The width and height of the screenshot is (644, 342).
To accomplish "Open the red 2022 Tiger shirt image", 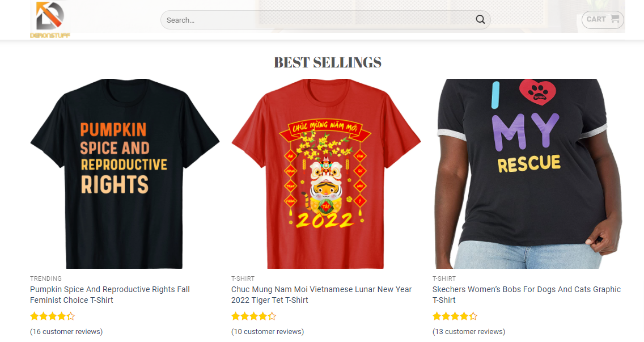I will point(326,173).
